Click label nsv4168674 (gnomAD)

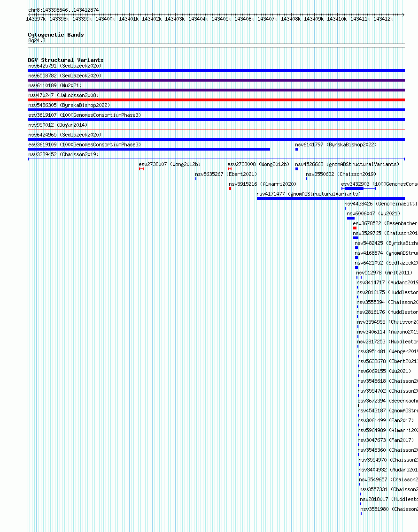387,253
